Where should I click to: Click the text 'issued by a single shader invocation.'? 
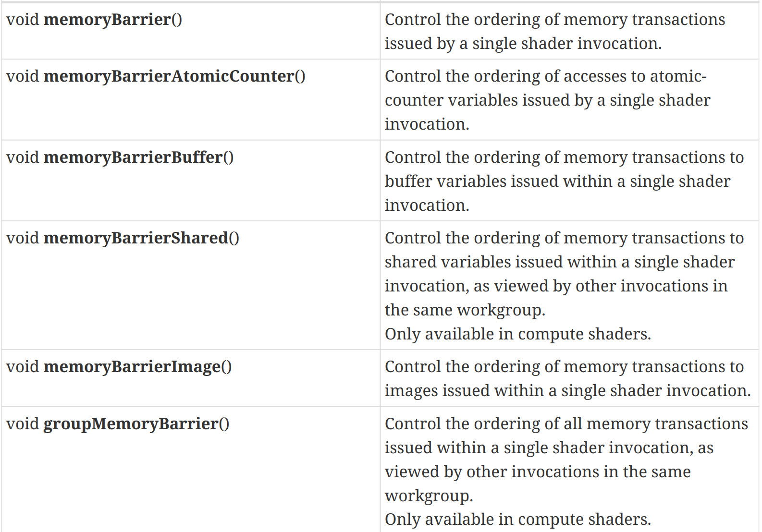(x=523, y=44)
